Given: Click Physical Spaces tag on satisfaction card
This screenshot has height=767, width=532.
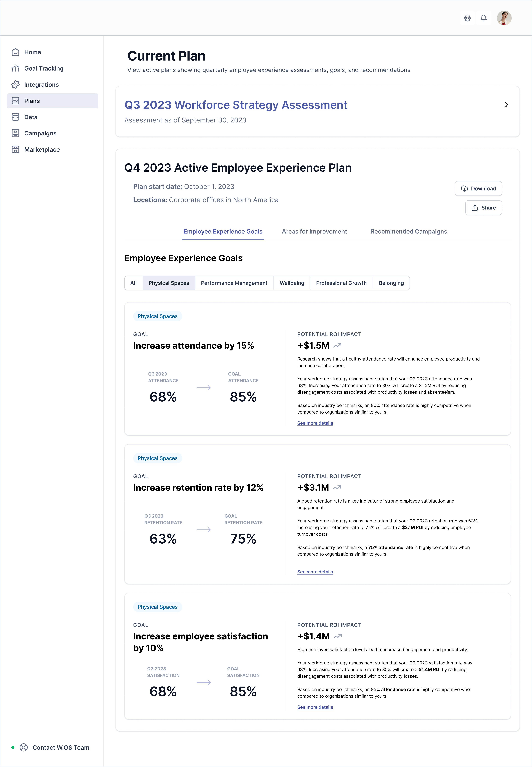Looking at the screenshot, I should [x=158, y=607].
